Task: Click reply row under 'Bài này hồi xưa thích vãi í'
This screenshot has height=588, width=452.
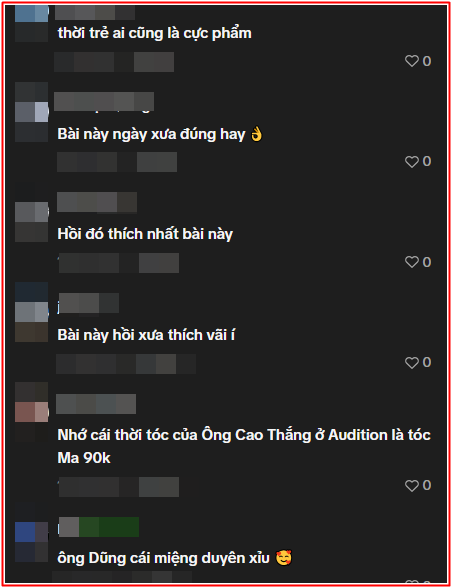Action: 126,364
